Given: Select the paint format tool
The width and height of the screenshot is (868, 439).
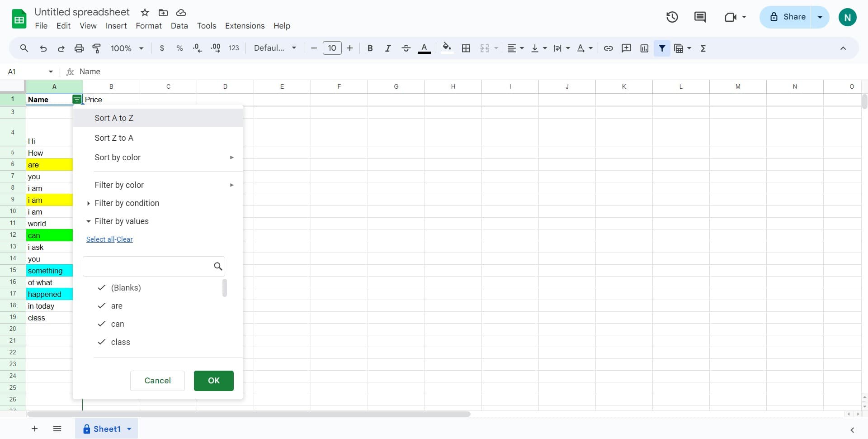Looking at the screenshot, I should pos(96,48).
